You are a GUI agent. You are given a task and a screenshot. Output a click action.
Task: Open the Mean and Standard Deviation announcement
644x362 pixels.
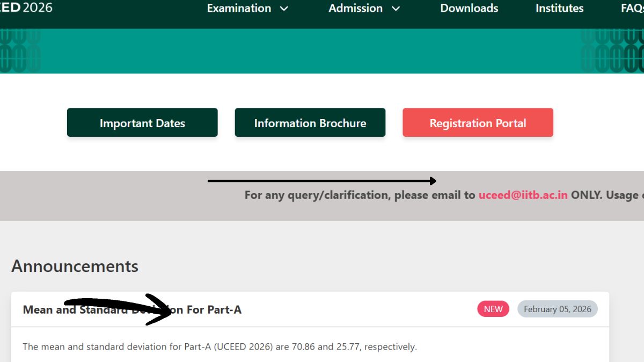132,310
